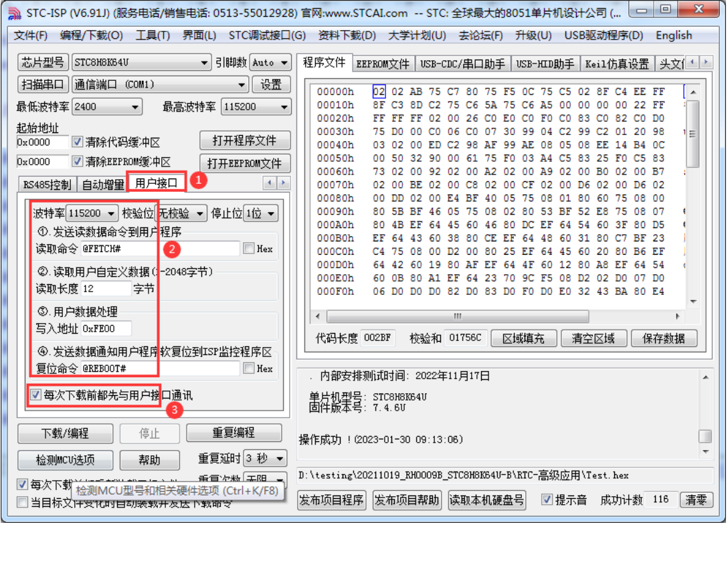Toggle Hex checkbox for 读取命令
Screen dimensions: 728x561
(x=249, y=248)
